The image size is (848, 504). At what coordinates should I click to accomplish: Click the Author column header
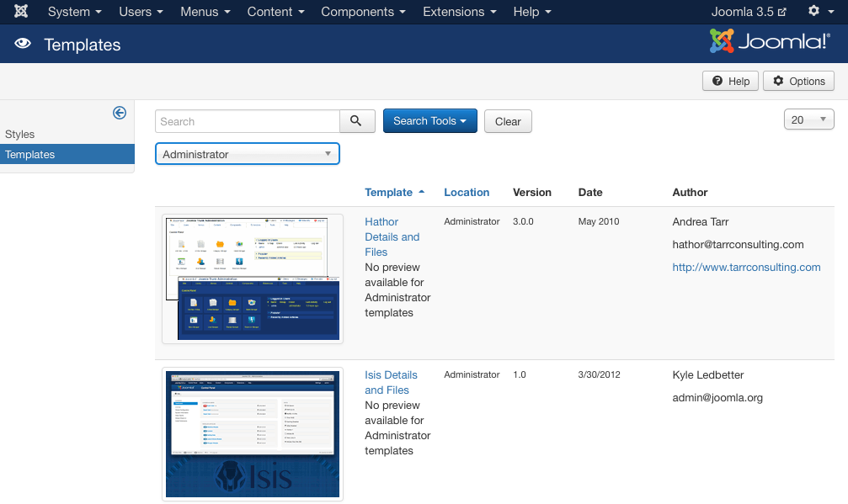tap(690, 193)
